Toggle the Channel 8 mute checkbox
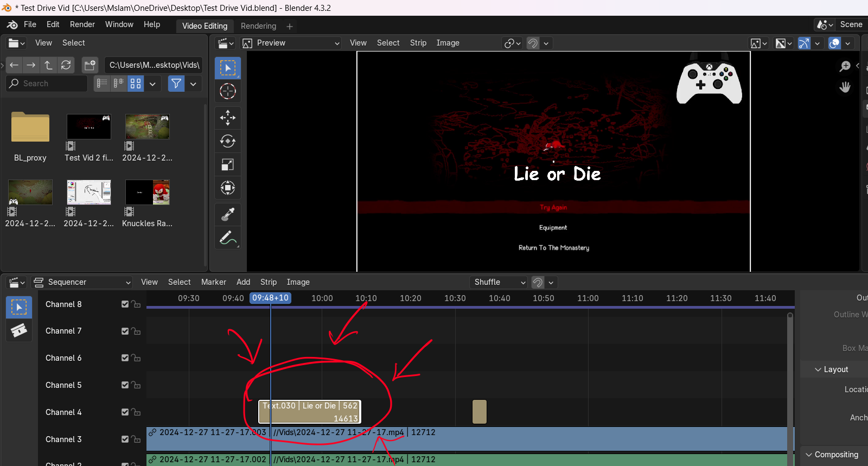This screenshot has width=868, height=466. [125, 304]
